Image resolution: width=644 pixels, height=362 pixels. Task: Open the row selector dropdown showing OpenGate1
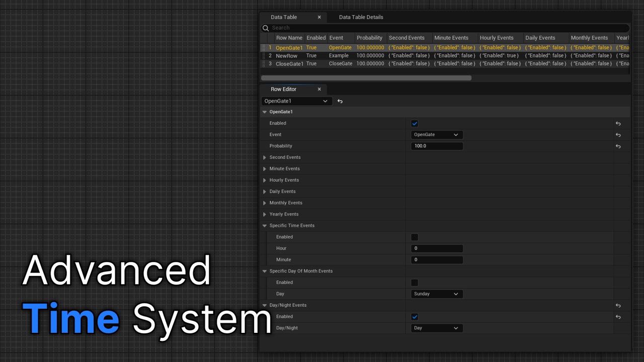[297, 101]
